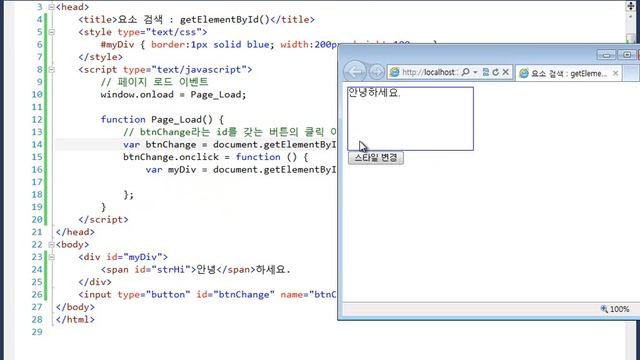This screenshot has width=640, height=360.
Task: Click the editor vertical scrollbar thumb
Action: pos(631,38)
